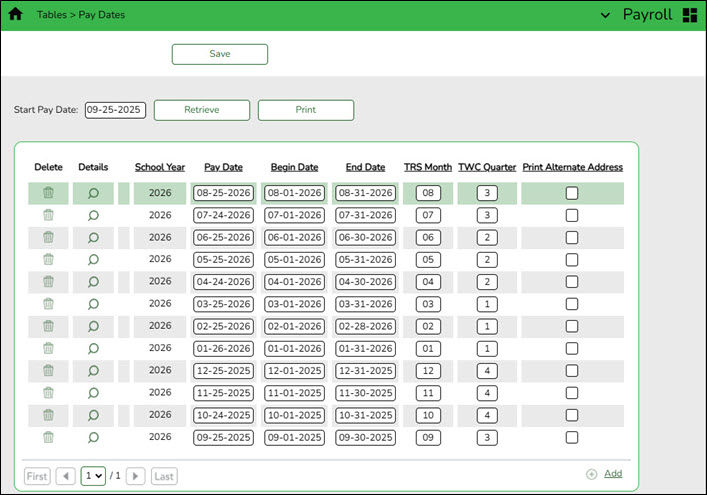Screen dimensions: 707x495
Task: Add a row with the plus icon
Action: pyautogui.click(x=591, y=474)
